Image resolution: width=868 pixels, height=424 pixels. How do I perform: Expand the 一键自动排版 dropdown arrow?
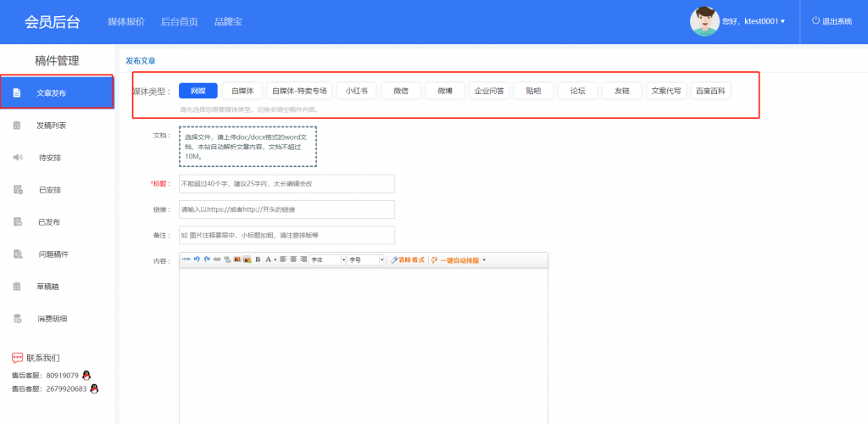point(484,259)
